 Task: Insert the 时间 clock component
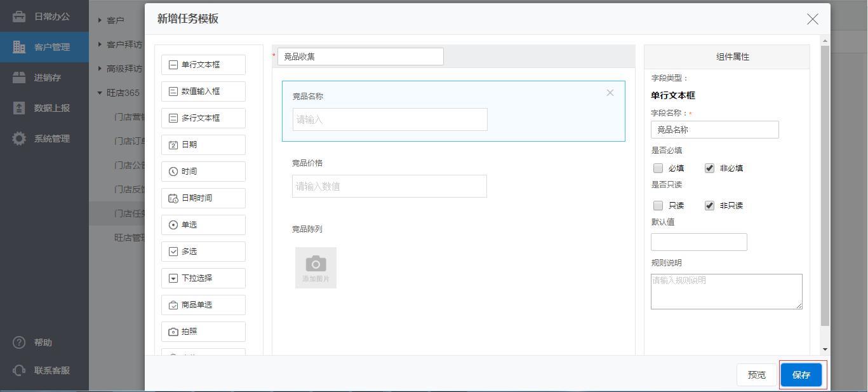(203, 172)
